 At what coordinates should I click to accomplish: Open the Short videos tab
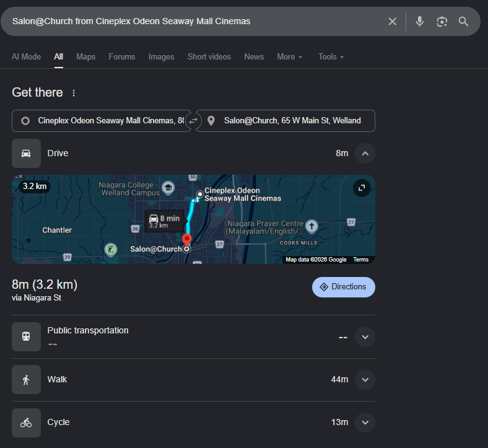[x=209, y=56]
